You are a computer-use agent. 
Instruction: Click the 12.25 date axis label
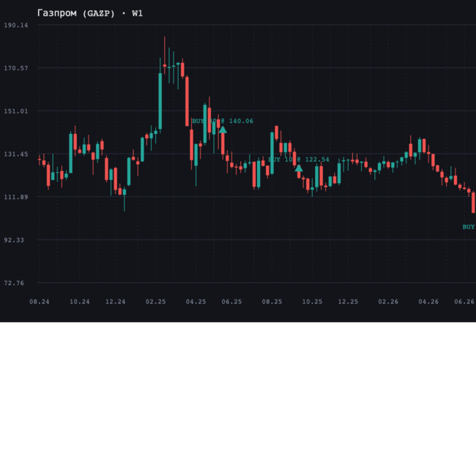coord(348,302)
